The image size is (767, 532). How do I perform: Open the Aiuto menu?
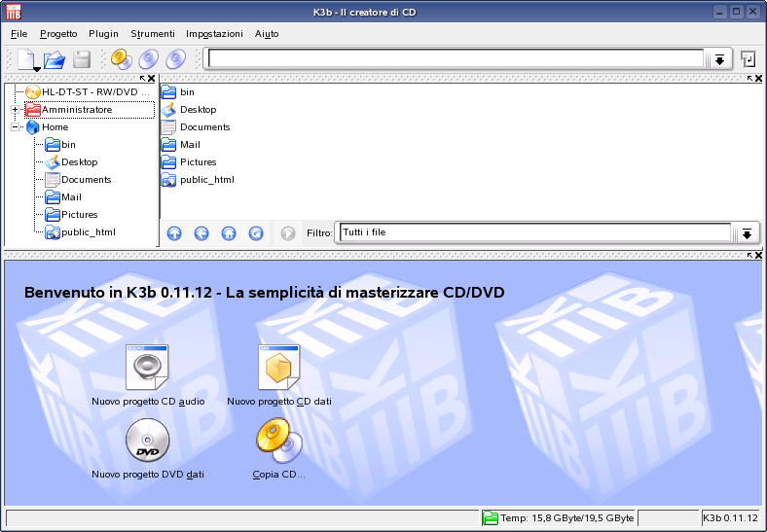coord(267,34)
